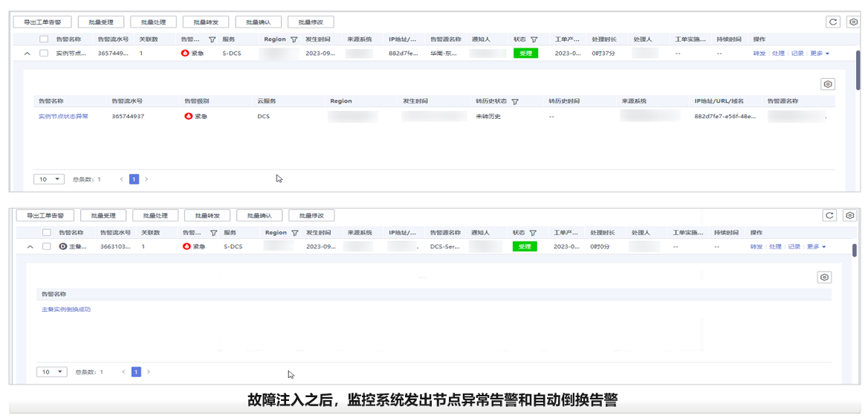Open the gear settings above the 转历史状态 detail table
This screenshot has height=418, width=868.
tap(828, 84)
